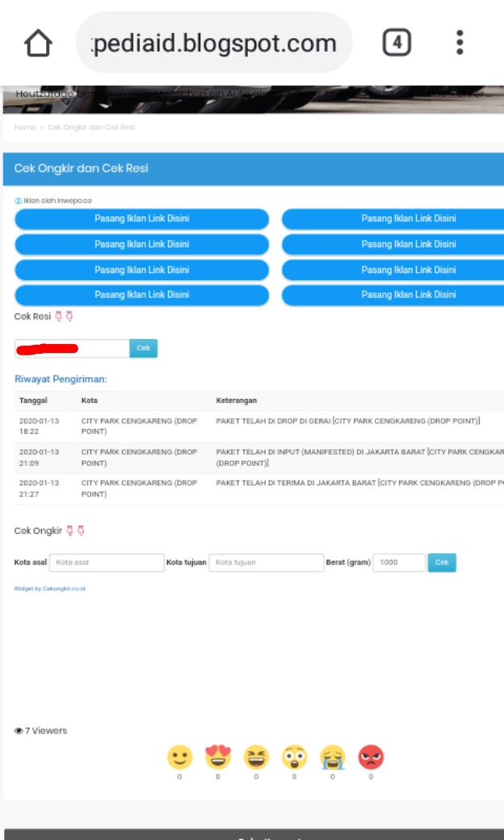Click the date cell '2020-01-13 21:27'
Screen dimensions: 504x840
(39, 489)
